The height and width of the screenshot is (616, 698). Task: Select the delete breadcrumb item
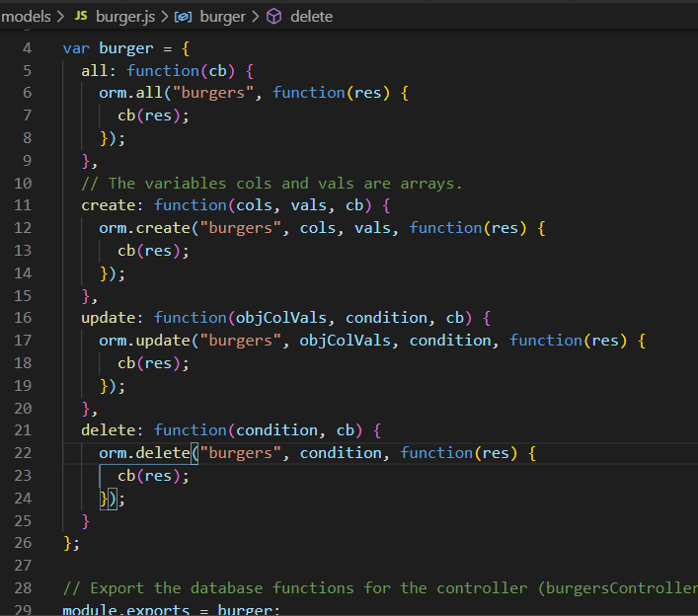311,17
